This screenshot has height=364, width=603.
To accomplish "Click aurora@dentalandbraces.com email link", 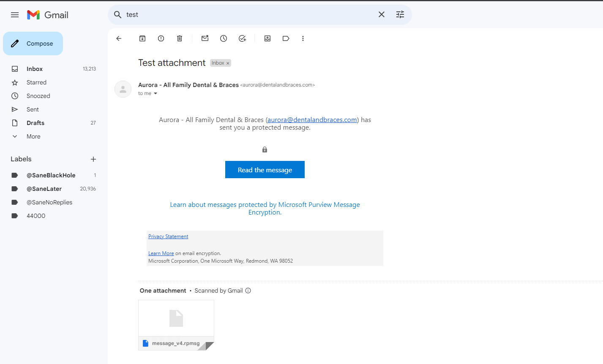I will click(x=312, y=120).
